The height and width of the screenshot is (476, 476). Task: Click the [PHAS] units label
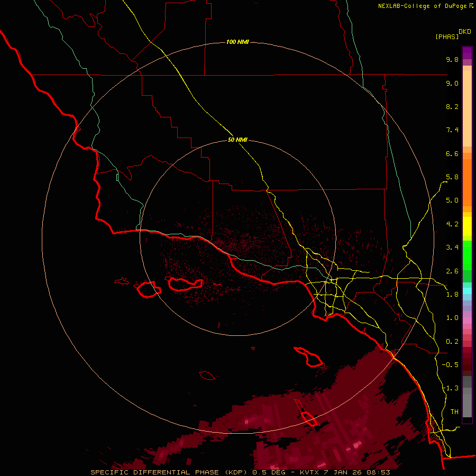(x=447, y=36)
